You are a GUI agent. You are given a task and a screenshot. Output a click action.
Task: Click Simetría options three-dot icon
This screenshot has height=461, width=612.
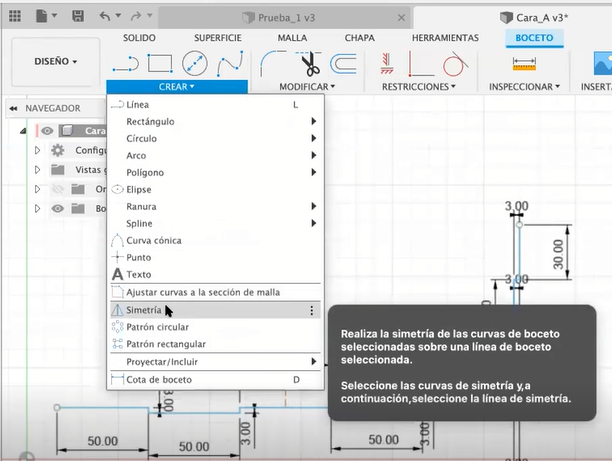click(x=311, y=310)
